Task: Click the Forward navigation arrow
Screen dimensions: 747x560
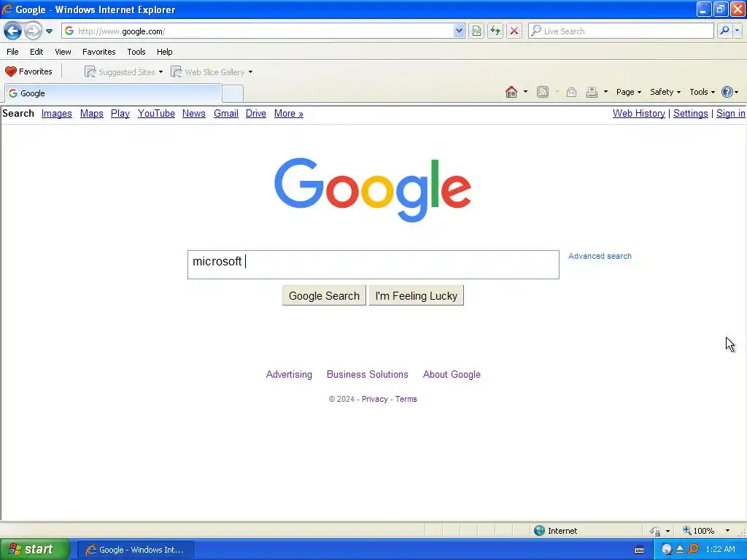Action: tap(33, 31)
